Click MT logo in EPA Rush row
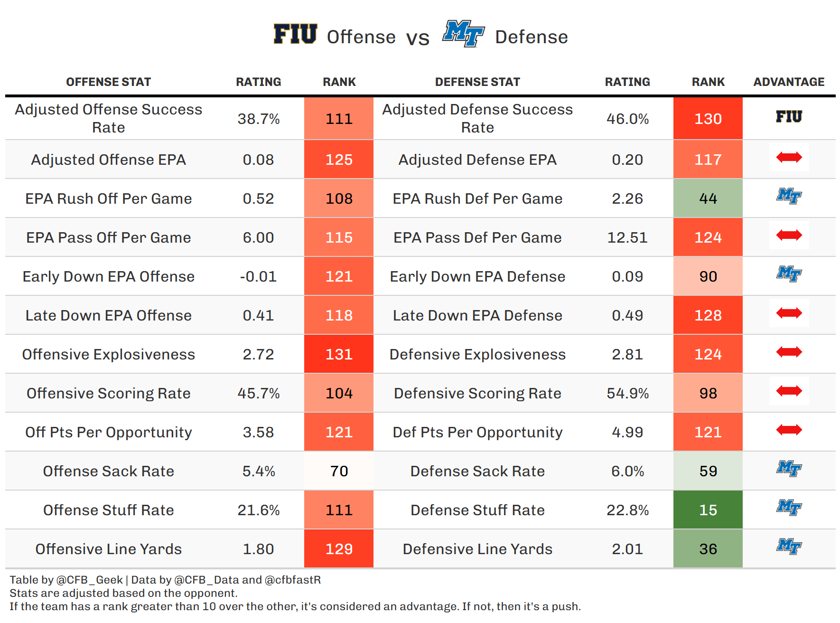The image size is (840, 623). (x=789, y=196)
